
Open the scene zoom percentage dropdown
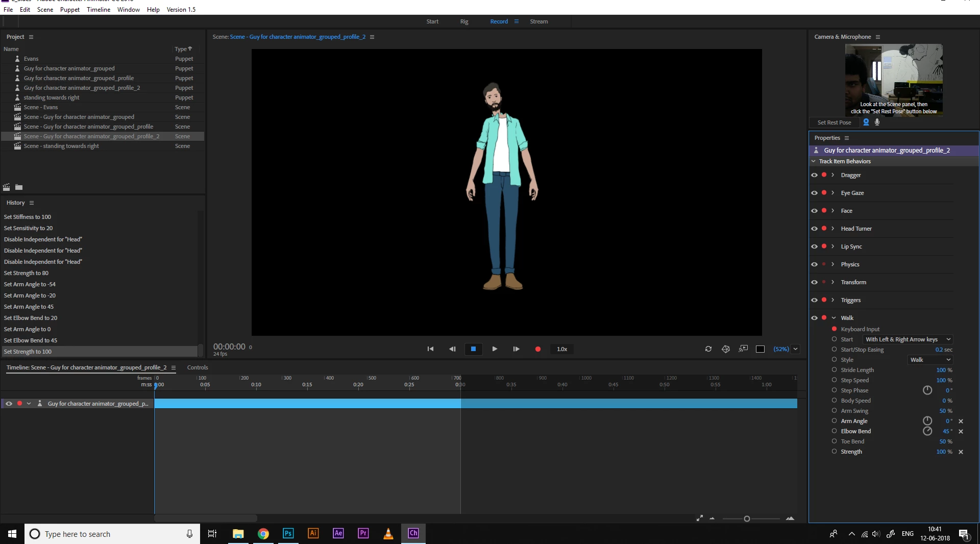tap(795, 349)
